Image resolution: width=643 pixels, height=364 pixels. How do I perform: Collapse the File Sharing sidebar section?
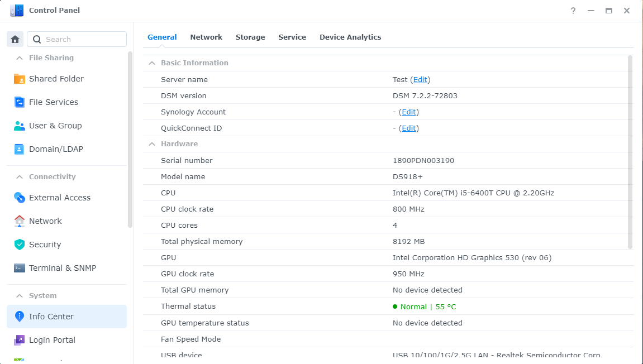20,58
